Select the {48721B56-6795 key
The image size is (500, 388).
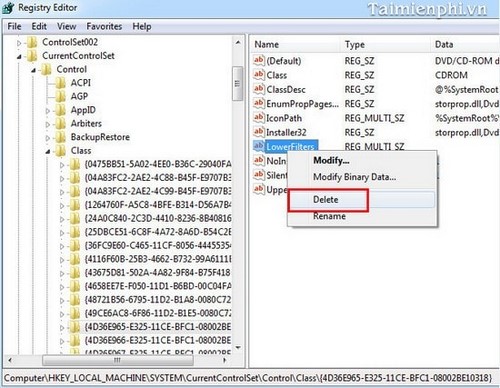[x=158, y=300]
